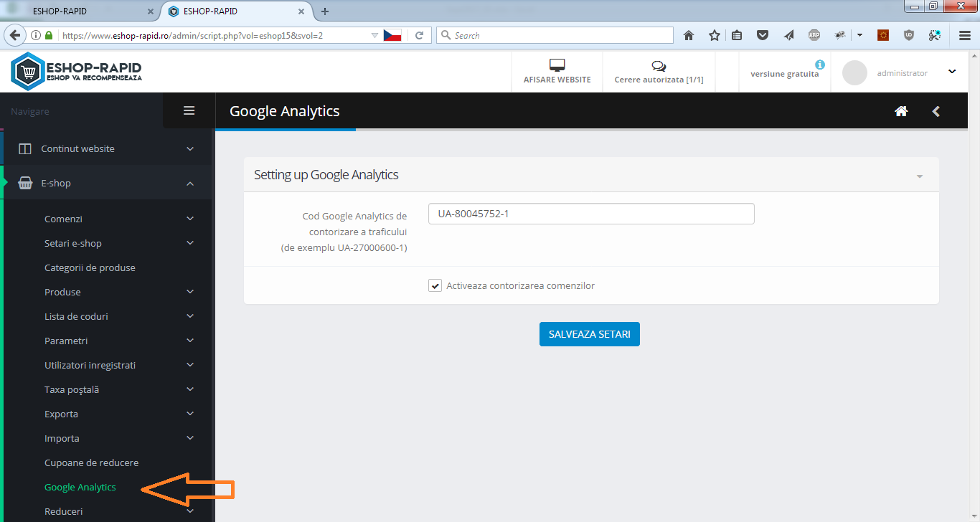This screenshot has width=980, height=522.
Task: Uncheck Activeaza contorizarea comenzilor checkbox
Action: tap(435, 285)
